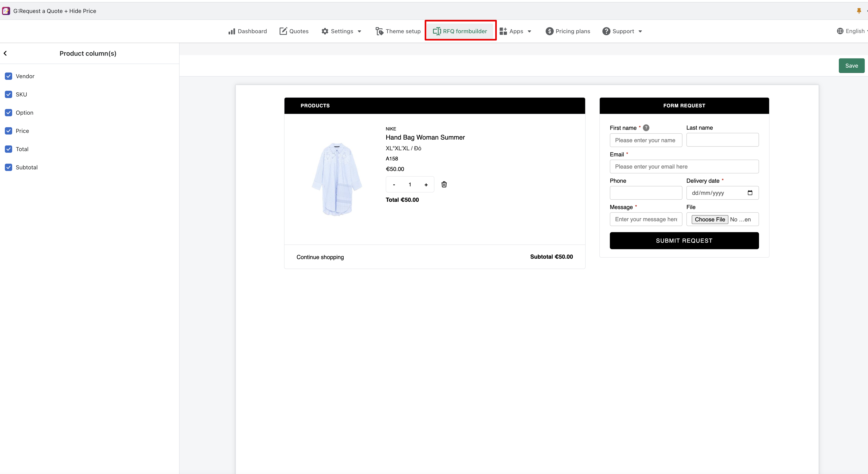Click the Pricing plans dollar icon

point(549,31)
